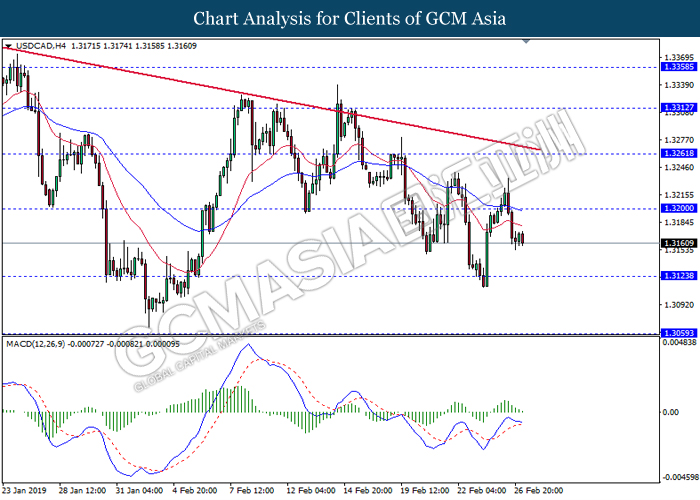
Task: Click the 1.31845 price axis value
Action: 679,223
